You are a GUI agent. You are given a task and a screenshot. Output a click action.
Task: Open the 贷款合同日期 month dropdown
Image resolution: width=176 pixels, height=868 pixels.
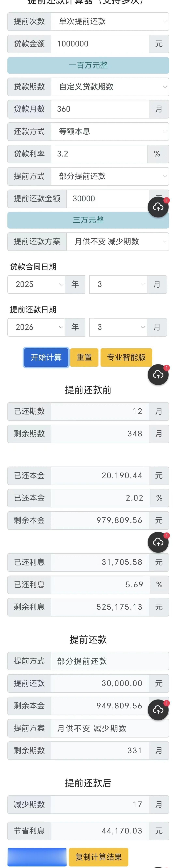(118, 284)
